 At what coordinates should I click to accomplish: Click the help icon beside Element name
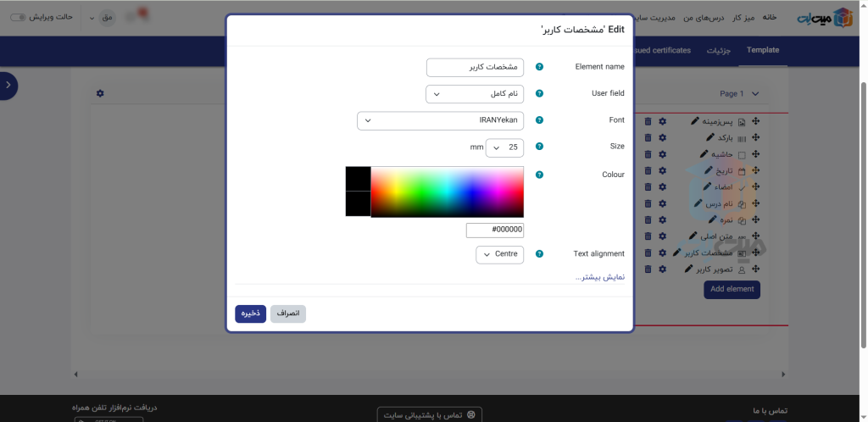point(539,67)
